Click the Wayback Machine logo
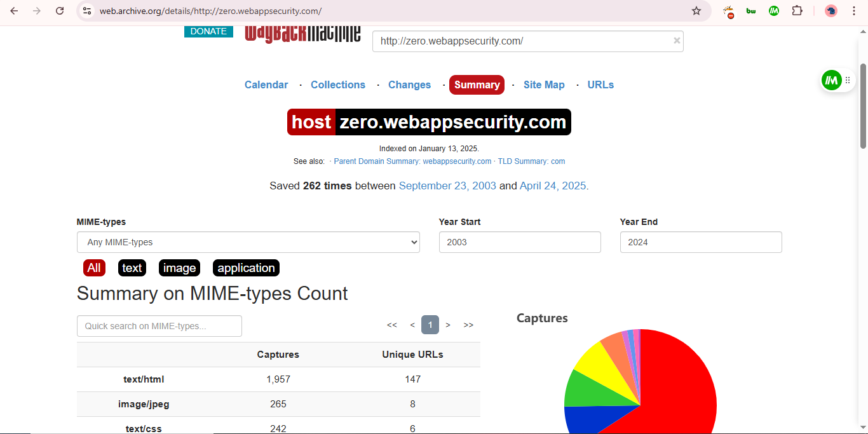Viewport: 868px width, 434px height. pyautogui.click(x=303, y=34)
